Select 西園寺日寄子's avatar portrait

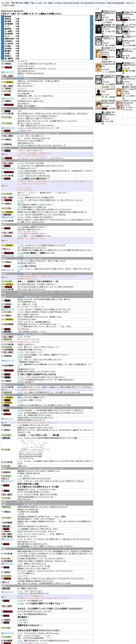[x=99, y=68]
